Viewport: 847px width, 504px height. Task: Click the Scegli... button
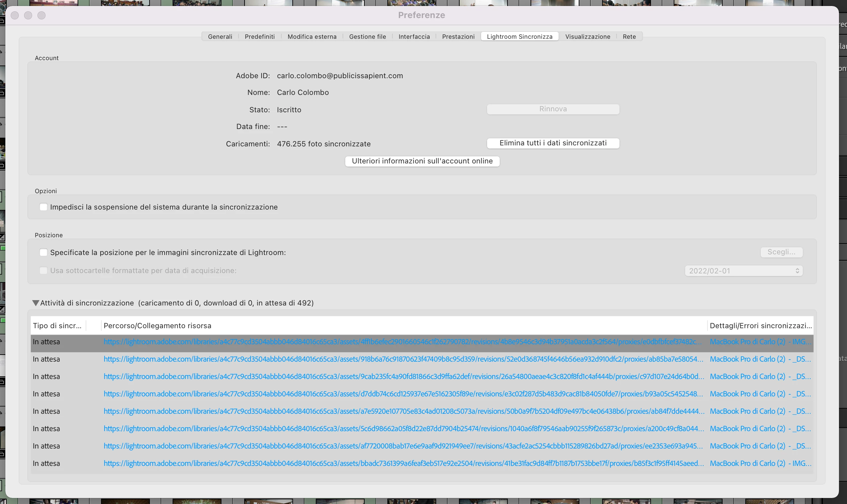coord(781,252)
